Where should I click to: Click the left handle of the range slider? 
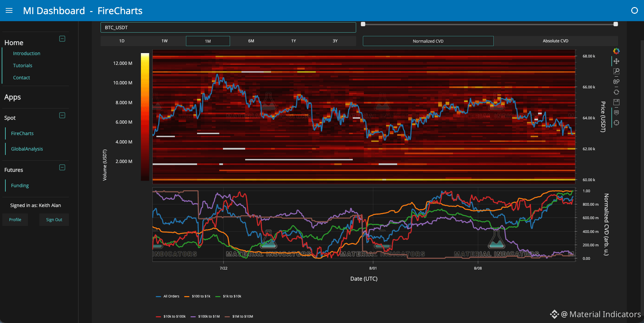[363, 24]
